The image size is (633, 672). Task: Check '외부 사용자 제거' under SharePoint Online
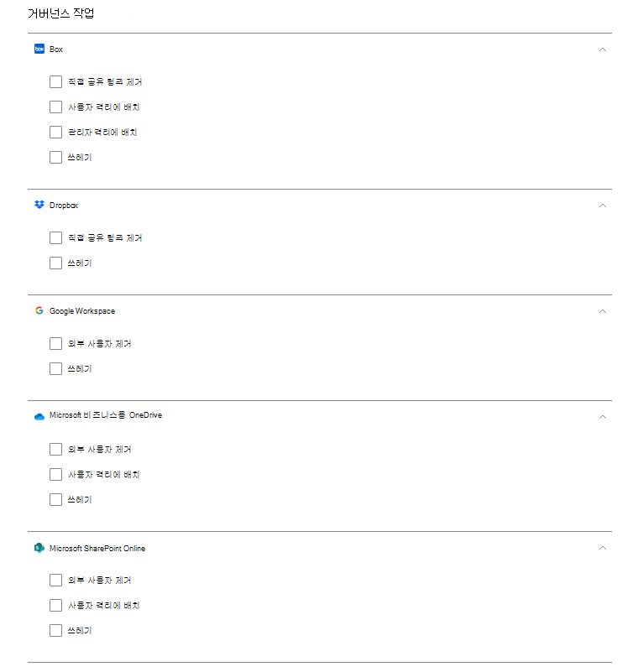[x=56, y=581]
